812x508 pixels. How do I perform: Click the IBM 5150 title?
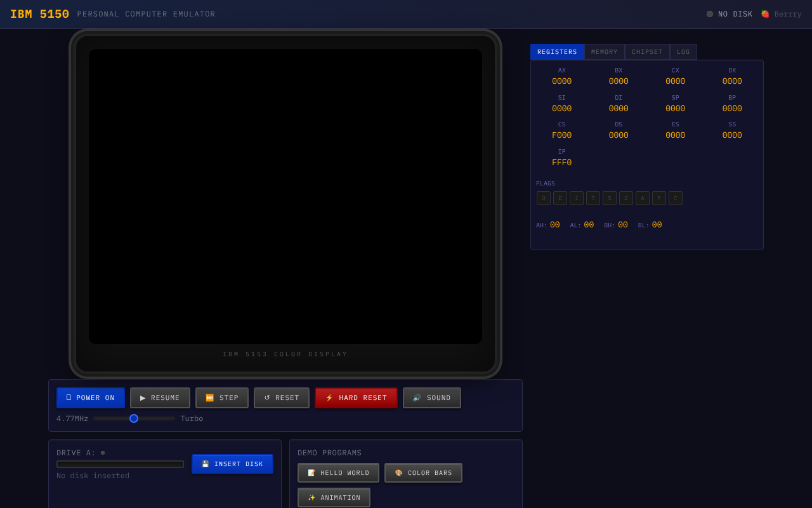pyautogui.click(x=39, y=14)
